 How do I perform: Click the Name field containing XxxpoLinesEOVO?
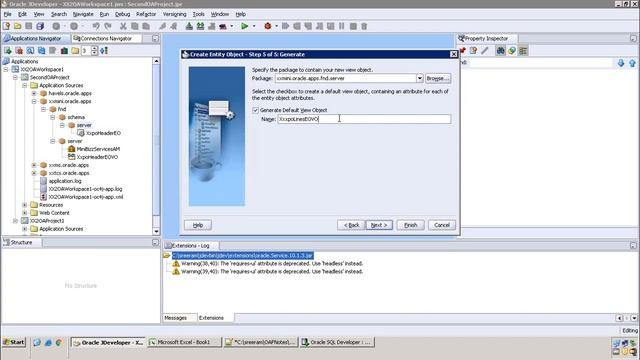click(364, 119)
